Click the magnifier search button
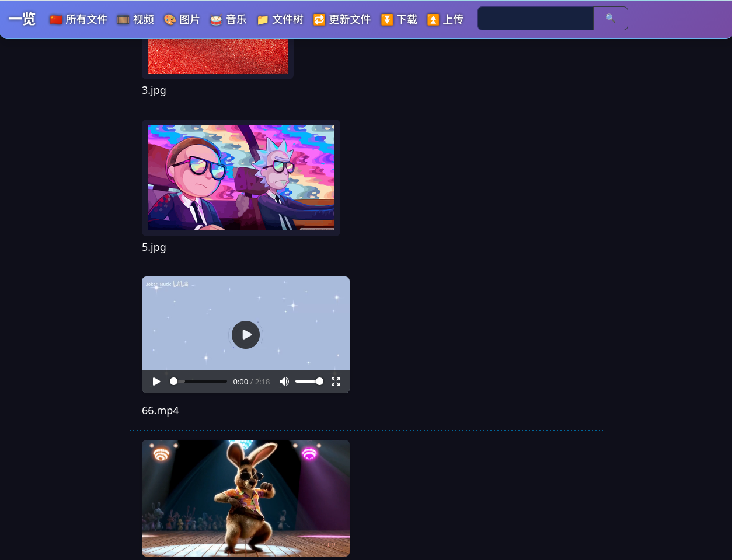The width and height of the screenshot is (732, 560). click(x=610, y=19)
